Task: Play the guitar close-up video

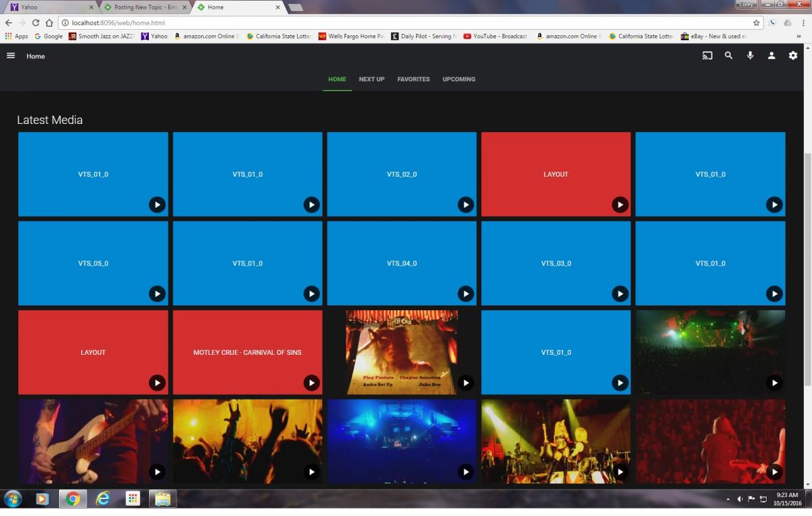Action: coord(157,472)
